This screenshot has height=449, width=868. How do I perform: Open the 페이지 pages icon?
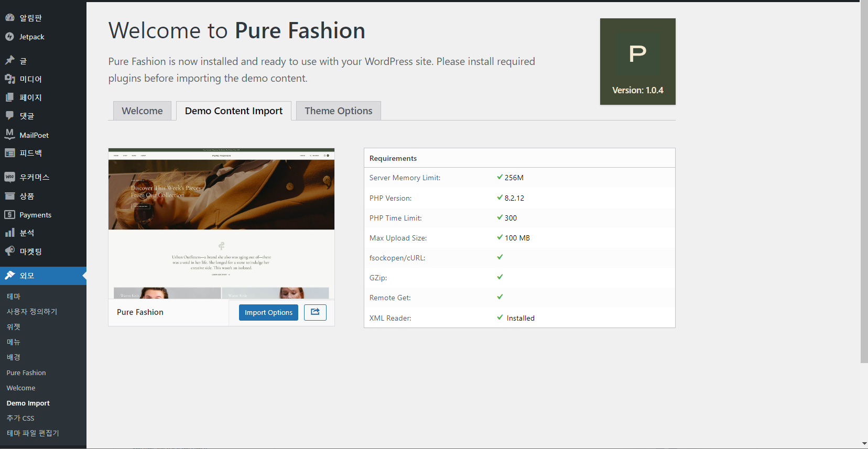pos(9,97)
